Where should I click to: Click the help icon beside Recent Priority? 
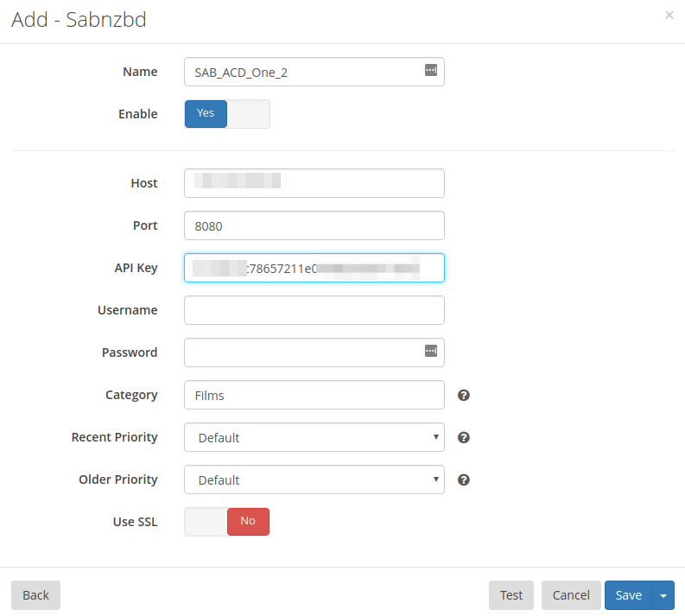pyautogui.click(x=464, y=437)
